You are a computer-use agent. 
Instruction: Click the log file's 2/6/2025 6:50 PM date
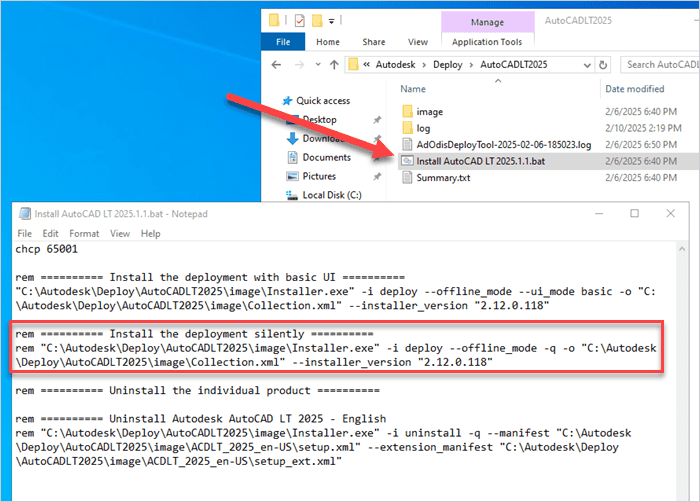pos(641,145)
